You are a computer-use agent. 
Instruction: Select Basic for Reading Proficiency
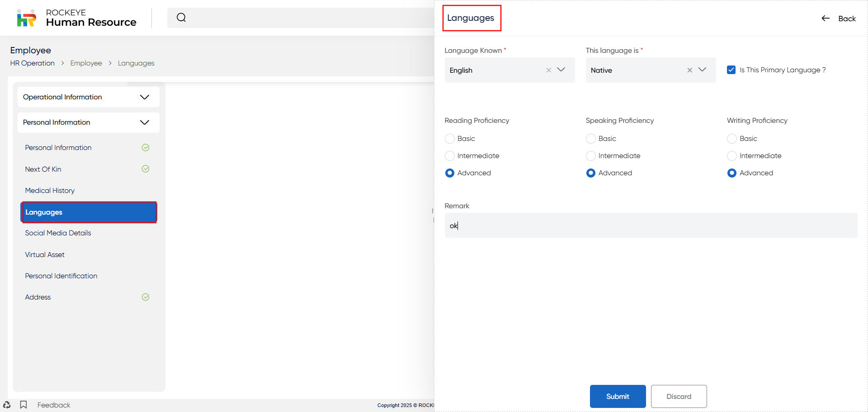tap(450, 139)
